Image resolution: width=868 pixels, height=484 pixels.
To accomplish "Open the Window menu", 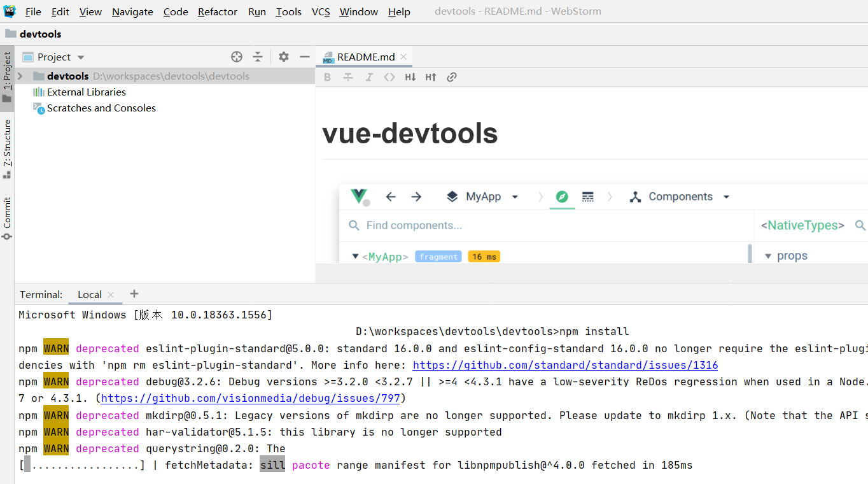I will pos(359,11).
